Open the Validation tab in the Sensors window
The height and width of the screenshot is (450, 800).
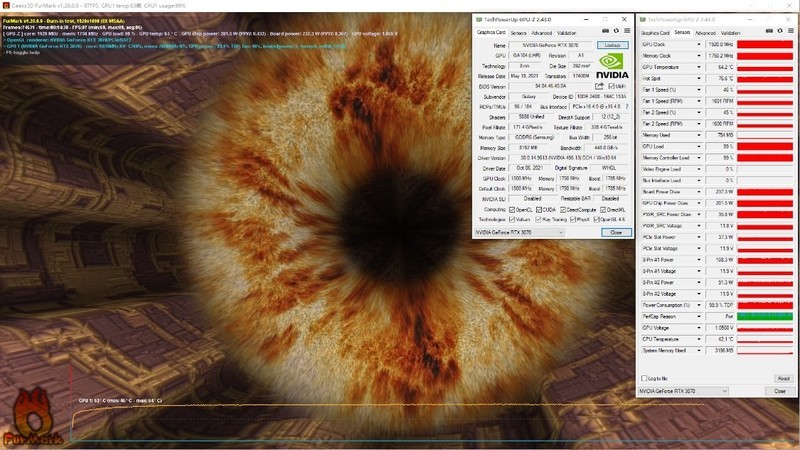[736, 32]
